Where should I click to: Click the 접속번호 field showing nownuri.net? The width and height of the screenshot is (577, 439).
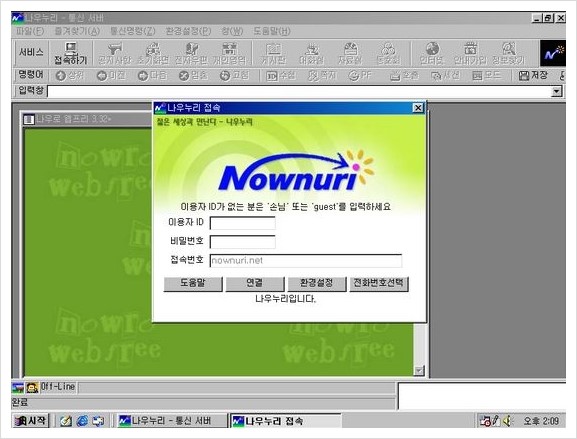(306, 261)
